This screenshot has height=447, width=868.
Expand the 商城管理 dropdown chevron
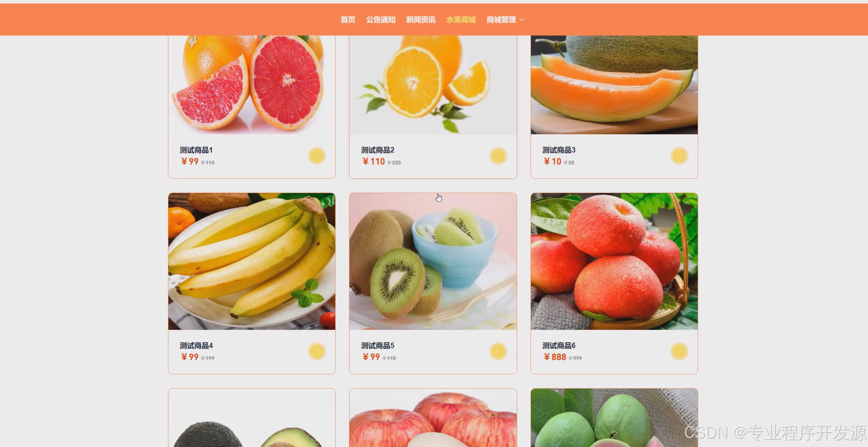[x=522, y=20]
